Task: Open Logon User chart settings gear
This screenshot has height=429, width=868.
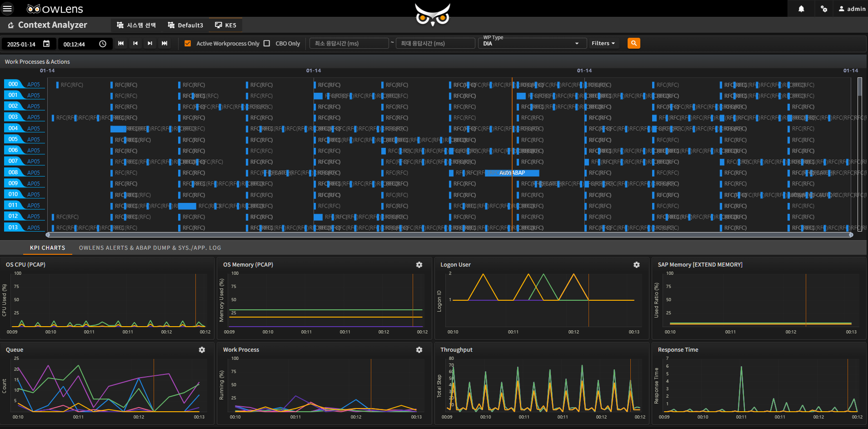Action: pos(636,265)
